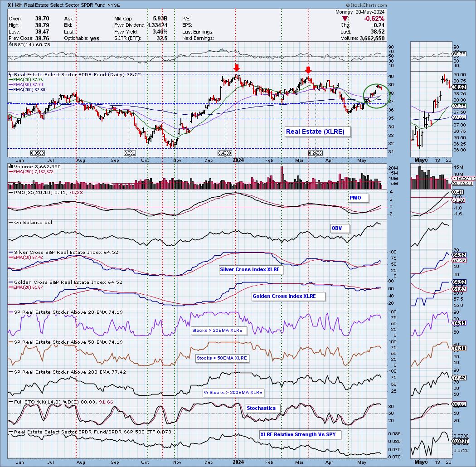
Task: Click the -0.62% percent change value
Action: [374, 19]
